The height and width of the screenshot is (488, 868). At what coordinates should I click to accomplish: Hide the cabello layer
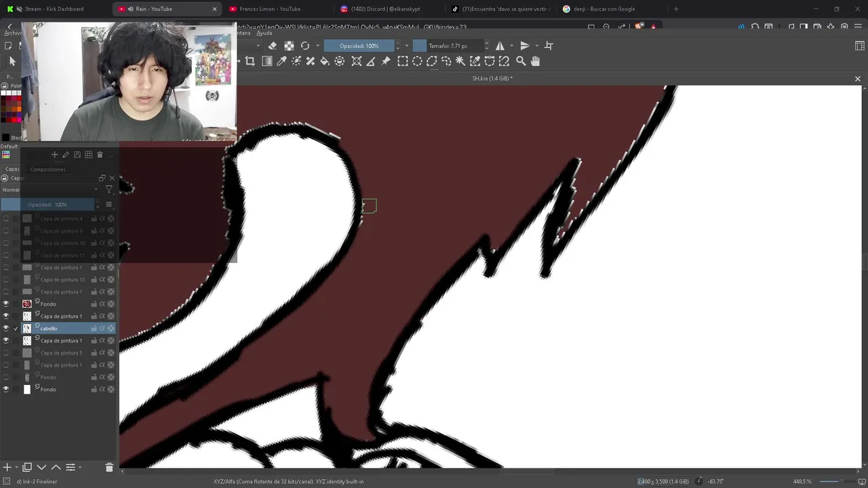point(6,328)
